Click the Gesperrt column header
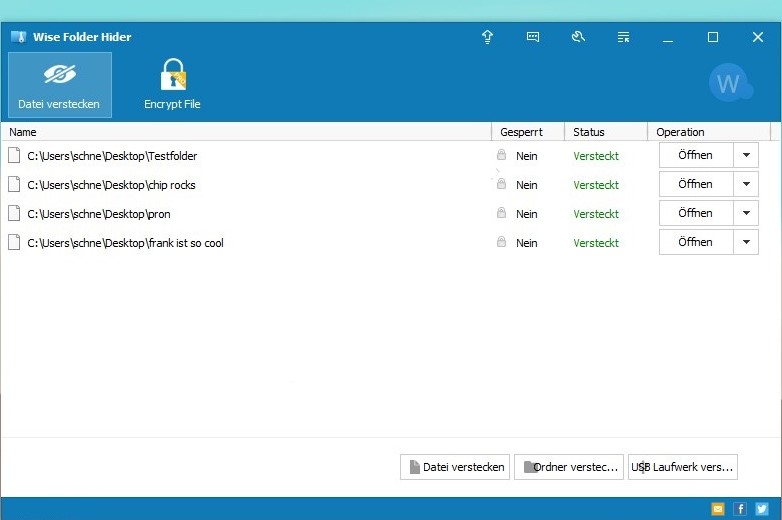The width and height of the screenshot is (782, 520). [x=528, y=132]
